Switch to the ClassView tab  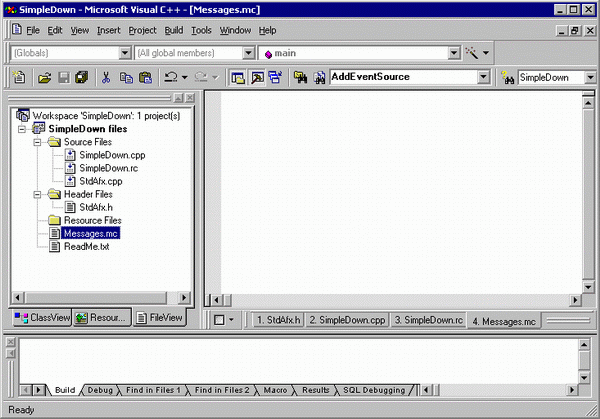(42, 318)
